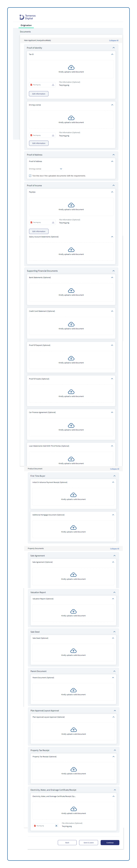Viewport: 137px width, 868px height.
Task: Click the Documents heading
Action: (25, 32)
